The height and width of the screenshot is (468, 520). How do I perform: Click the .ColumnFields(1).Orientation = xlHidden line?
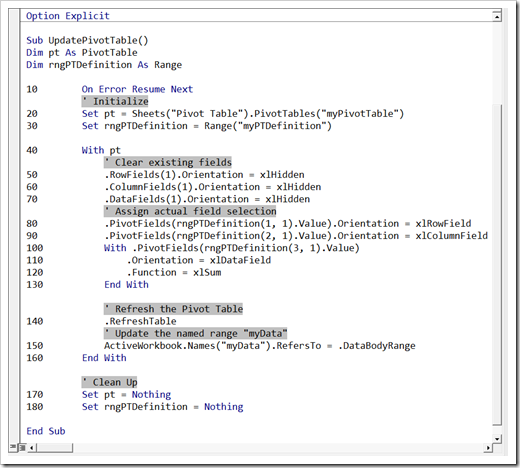tap(212, 187)
